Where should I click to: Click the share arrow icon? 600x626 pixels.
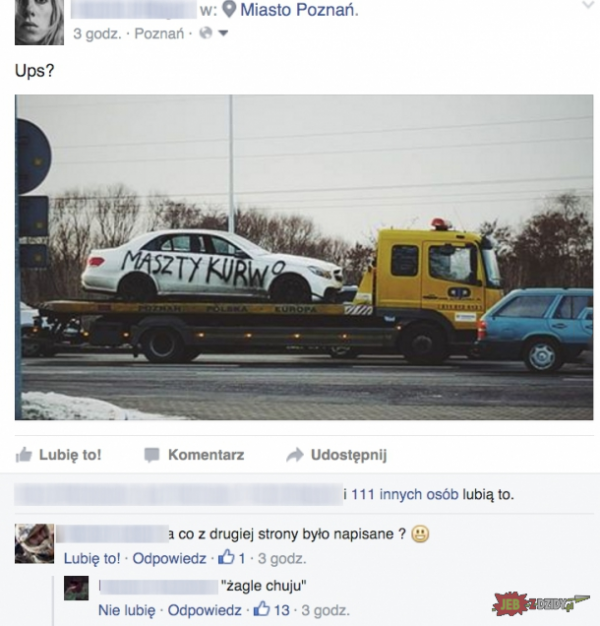[x=295, y=455]
